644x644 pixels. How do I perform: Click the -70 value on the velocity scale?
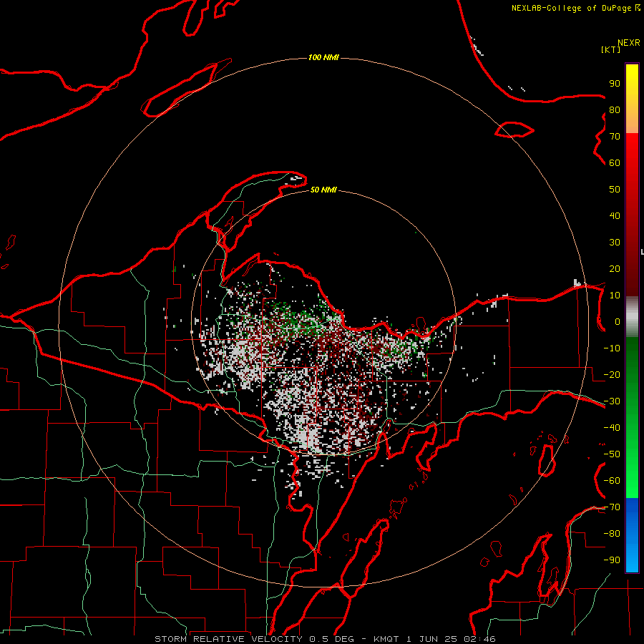click(x=612, y=507)
